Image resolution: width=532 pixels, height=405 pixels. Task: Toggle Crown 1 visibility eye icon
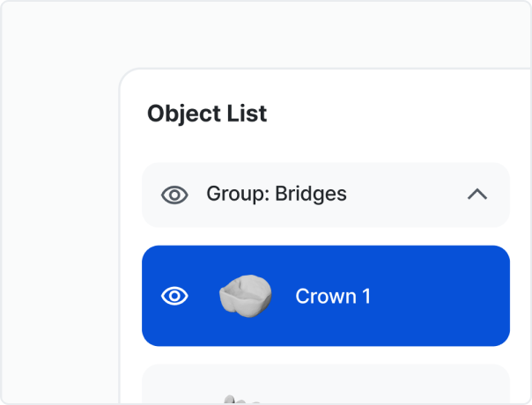[175, 296]
